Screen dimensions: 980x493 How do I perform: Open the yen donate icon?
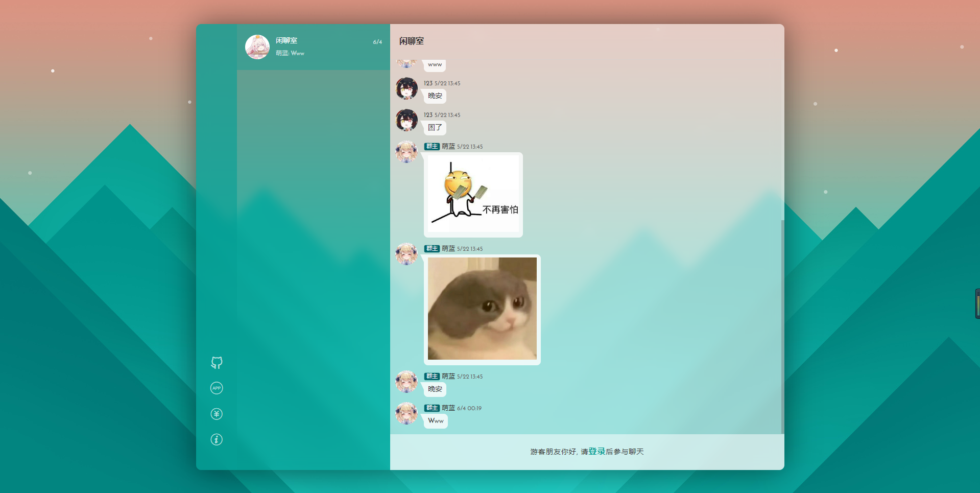(217, 414)
